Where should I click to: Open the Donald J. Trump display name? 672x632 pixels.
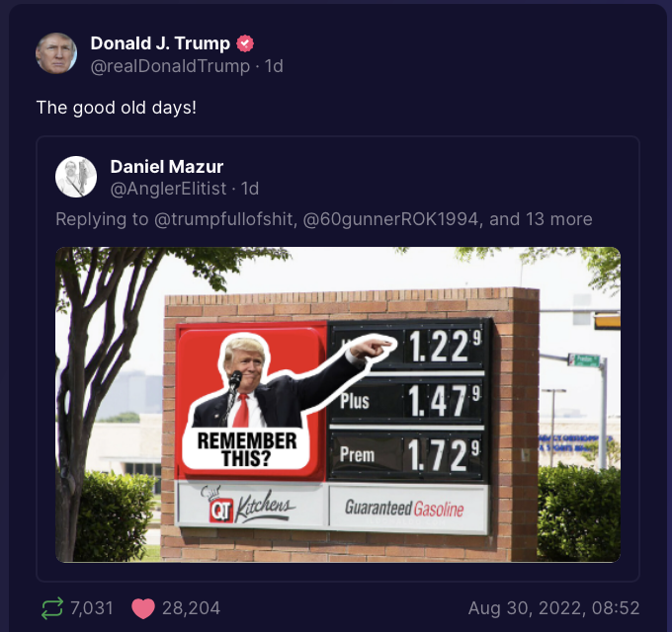point(160,43)
